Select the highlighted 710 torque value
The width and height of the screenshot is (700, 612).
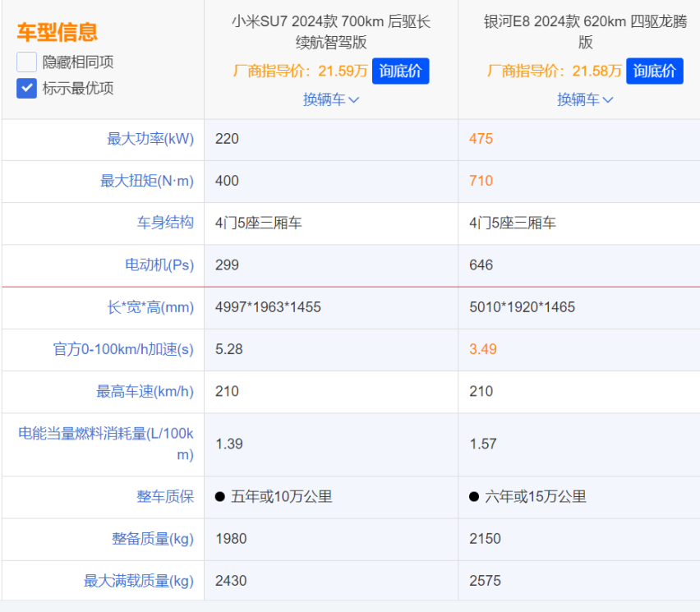click(481, 181)
